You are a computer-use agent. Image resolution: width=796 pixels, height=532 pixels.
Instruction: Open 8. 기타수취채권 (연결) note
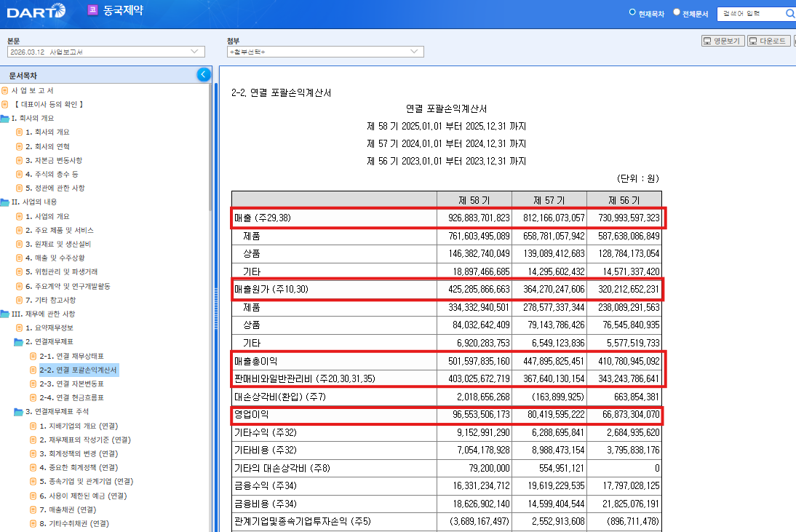(74, 523)
